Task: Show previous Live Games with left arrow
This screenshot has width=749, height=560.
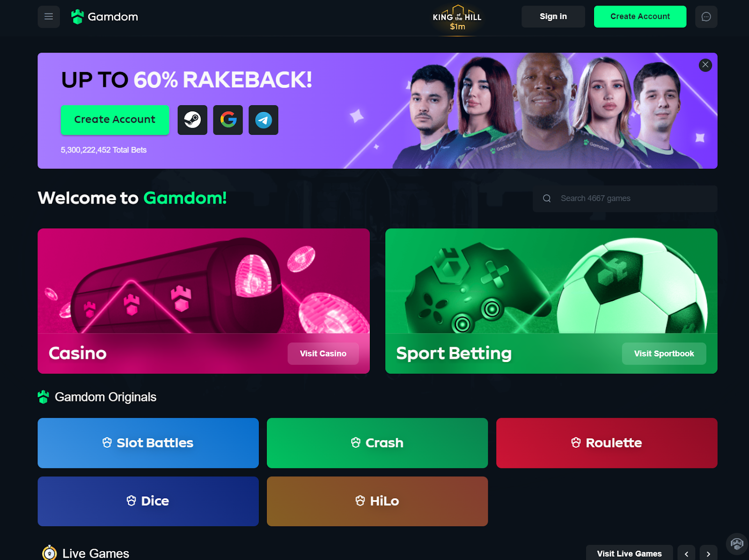Action: point(686,553)
